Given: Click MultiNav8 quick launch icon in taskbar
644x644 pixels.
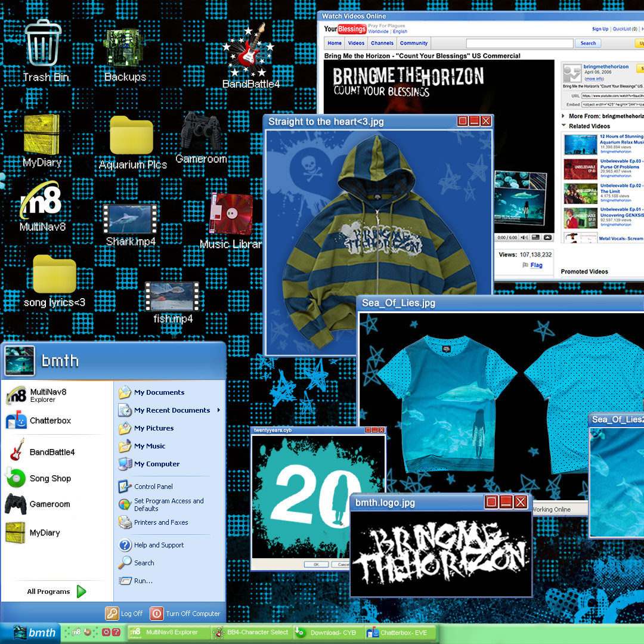Looking at the screenshot, I should pyautogui.click(x=76, y=632).
